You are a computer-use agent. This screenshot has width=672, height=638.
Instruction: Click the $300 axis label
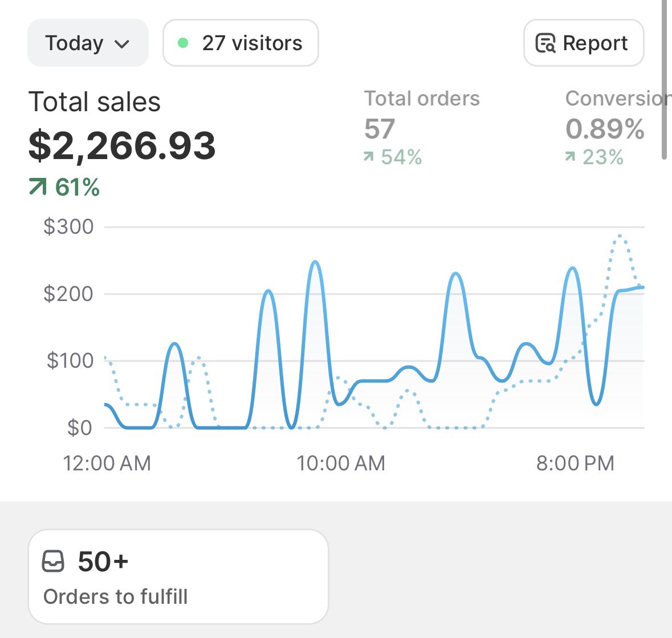tap(68, 226)
